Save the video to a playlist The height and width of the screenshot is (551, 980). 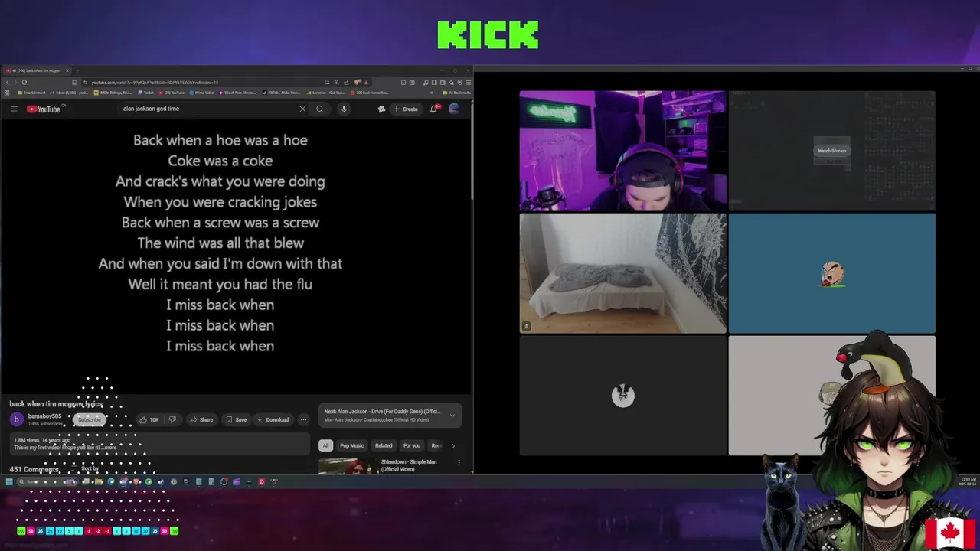point(236,419)
